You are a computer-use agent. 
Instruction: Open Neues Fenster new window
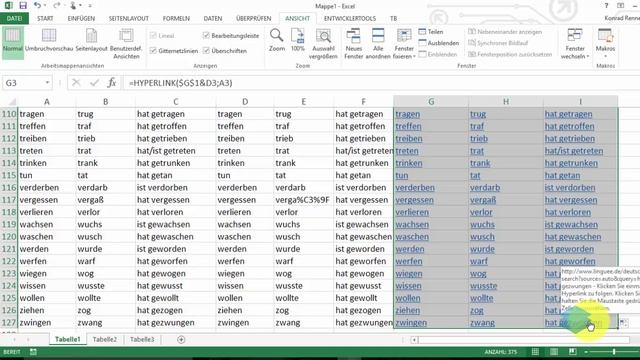[x=353, y=43]
